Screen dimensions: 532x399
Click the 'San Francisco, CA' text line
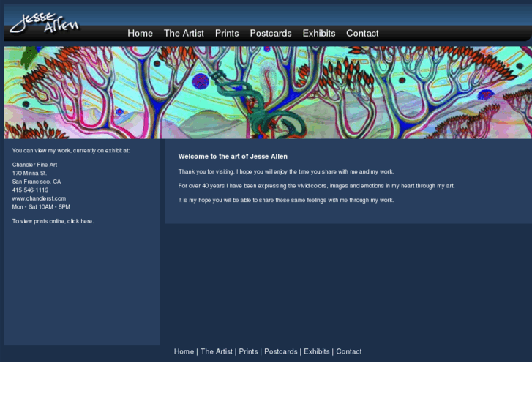[37, 182]
